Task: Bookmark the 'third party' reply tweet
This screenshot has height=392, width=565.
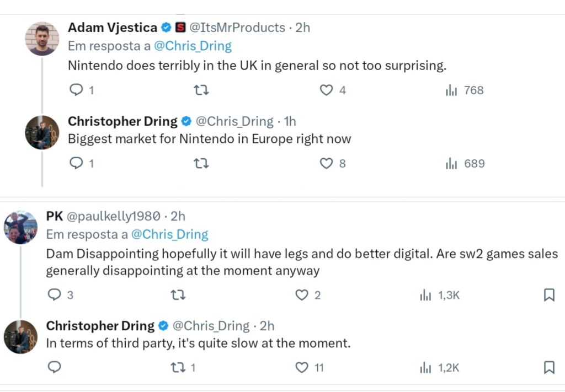Action: pos(549,368)
